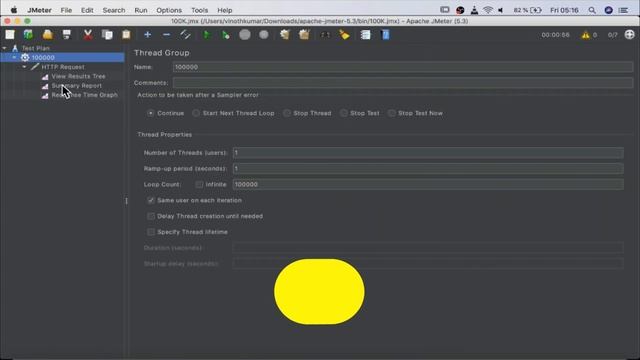Open the File menu
The image size is (640, 360).
(66, 10)
